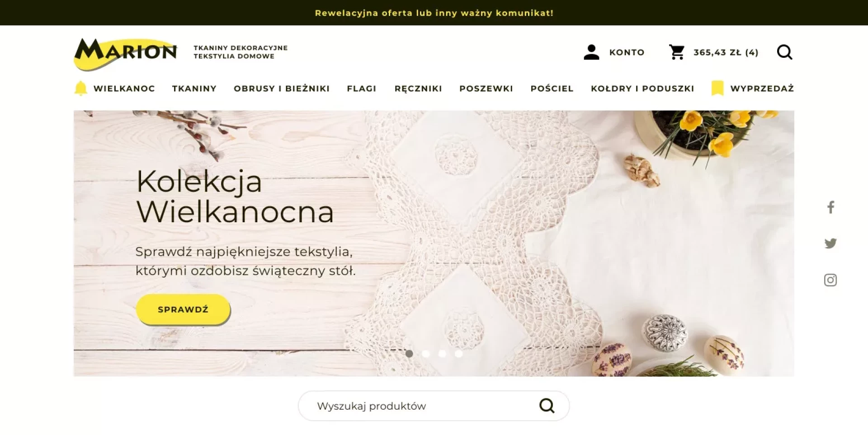The image size is (868, 435).
Task: Click the Marion logo
Action: [x=126, y=54]
